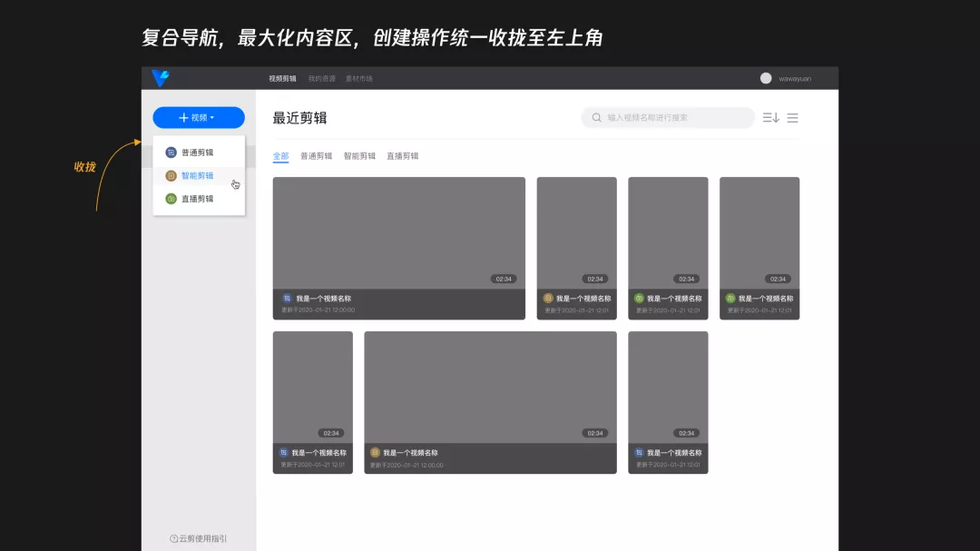Choose 智能剪辑 from the create dropdown

[x=199, y=176]
